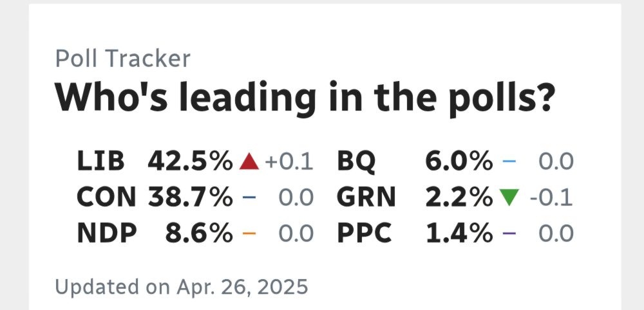Click the green down triangle beside GRN

point(509,197)
